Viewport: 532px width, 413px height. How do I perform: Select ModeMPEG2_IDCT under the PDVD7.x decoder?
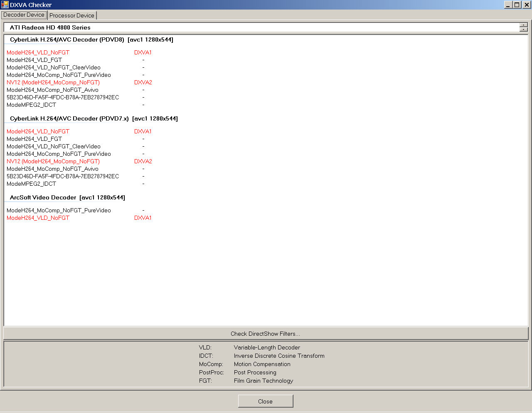[x=31, y=184]
